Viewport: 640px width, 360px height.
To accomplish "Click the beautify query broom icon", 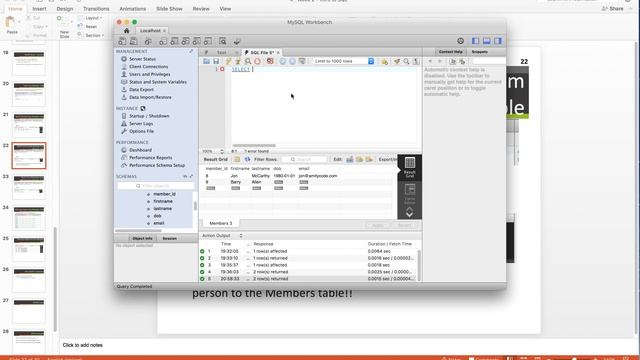I will (397, 61).
